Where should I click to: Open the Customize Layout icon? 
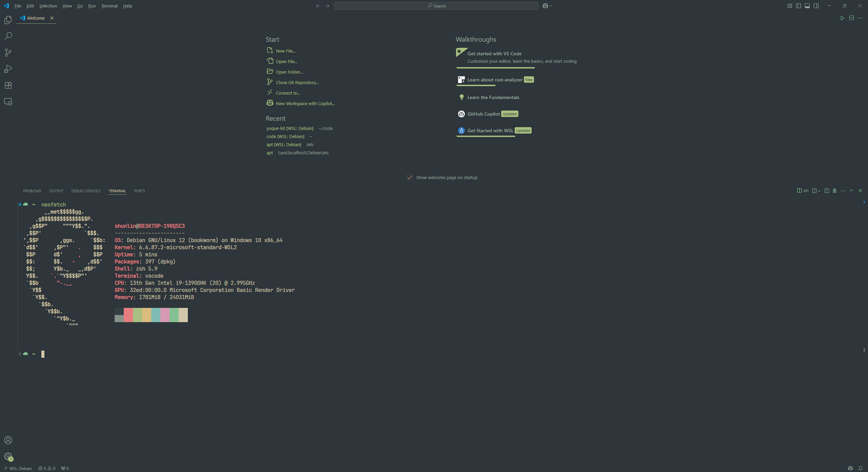(x=790, y=6)
